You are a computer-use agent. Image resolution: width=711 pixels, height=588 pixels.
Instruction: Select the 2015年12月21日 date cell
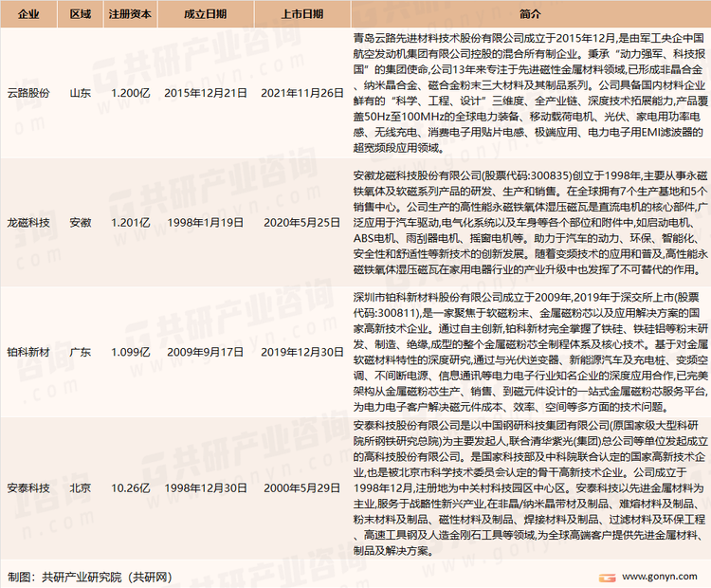tap(206, 93)
